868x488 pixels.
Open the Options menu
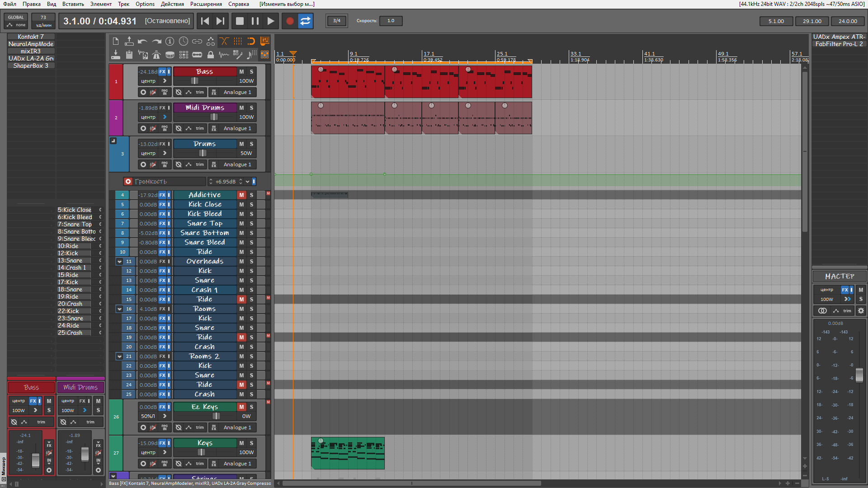tap(145, 4)
